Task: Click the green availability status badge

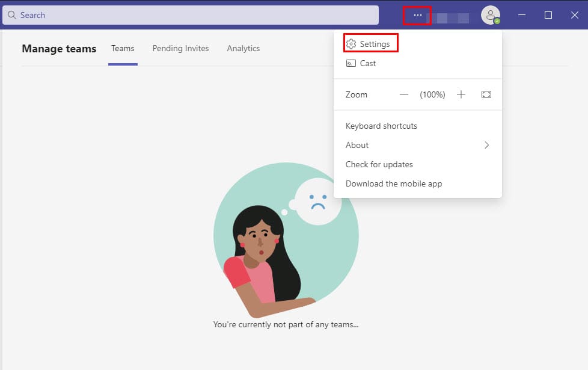Action: pos(497,21)
